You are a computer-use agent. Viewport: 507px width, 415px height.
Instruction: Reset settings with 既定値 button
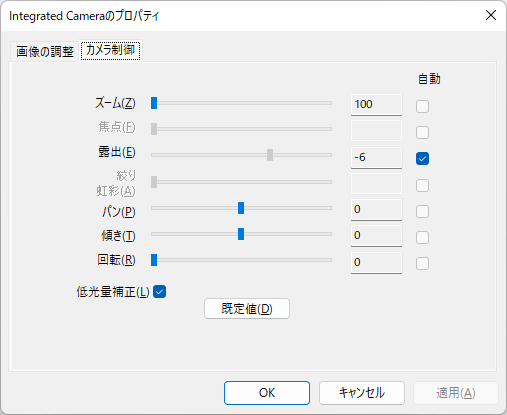247,309
